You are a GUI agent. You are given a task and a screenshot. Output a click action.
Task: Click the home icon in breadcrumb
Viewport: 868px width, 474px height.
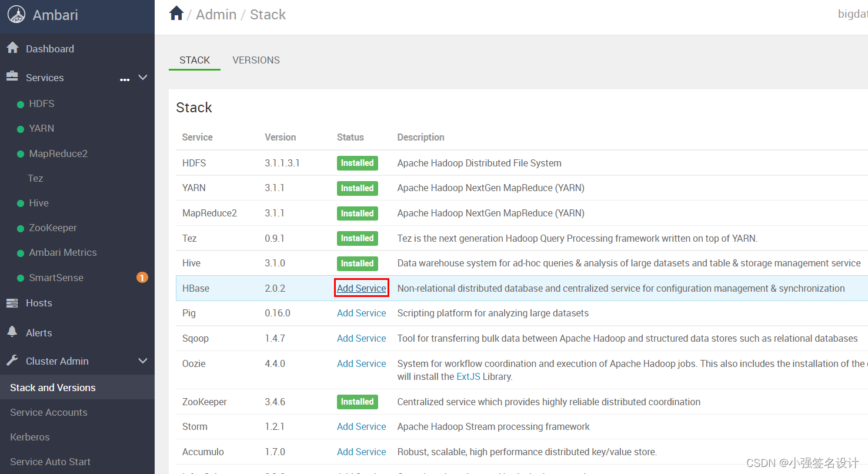pyautogui.click(x=176, y=14)
